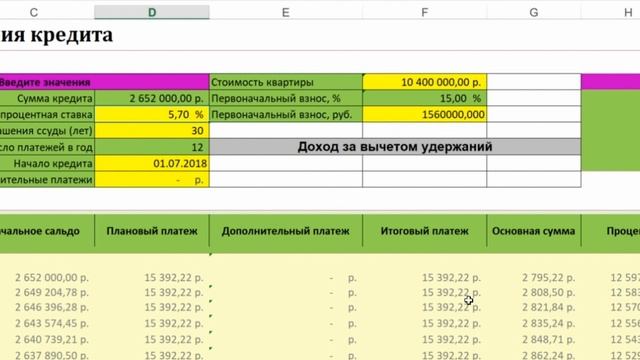Edit interest rate cell 5,70 %

[x=152, y=114]
